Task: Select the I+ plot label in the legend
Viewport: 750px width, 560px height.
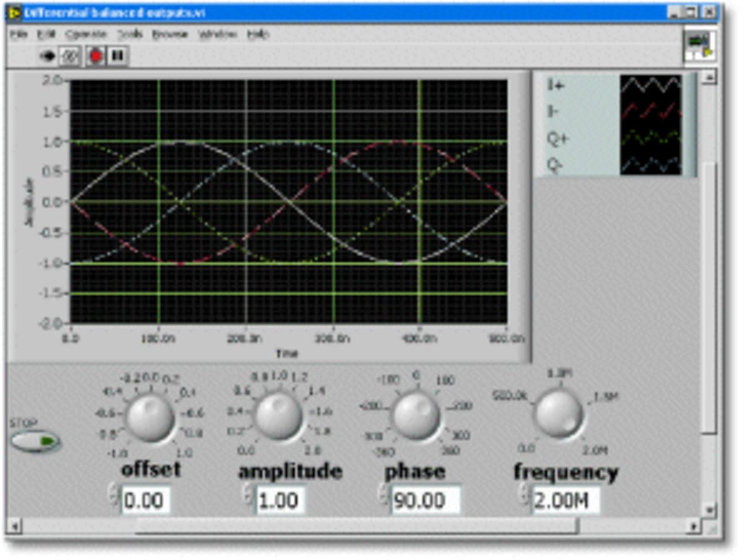Action: [x=553, y=84]
